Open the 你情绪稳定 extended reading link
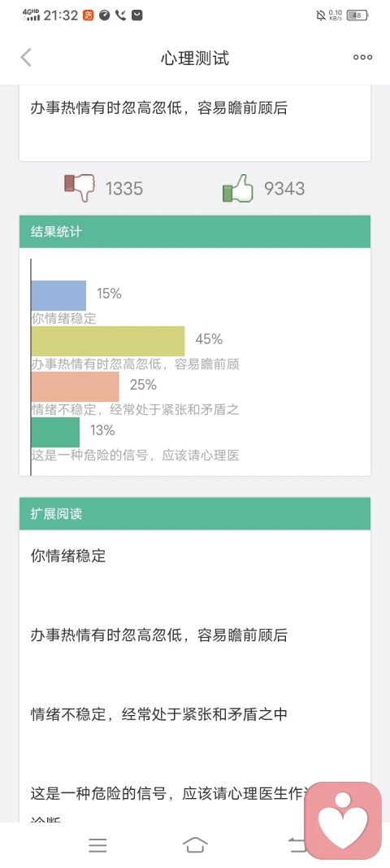This screenshot has height=868, width=390. coord(68,556)
